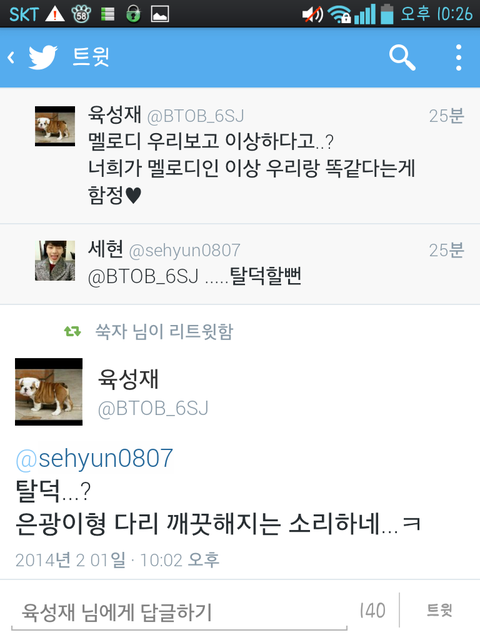Image resolution: width=480 pixels, height=640 pixels.
Task: Tap the Twitter bird logo
Action: (43, 57)
